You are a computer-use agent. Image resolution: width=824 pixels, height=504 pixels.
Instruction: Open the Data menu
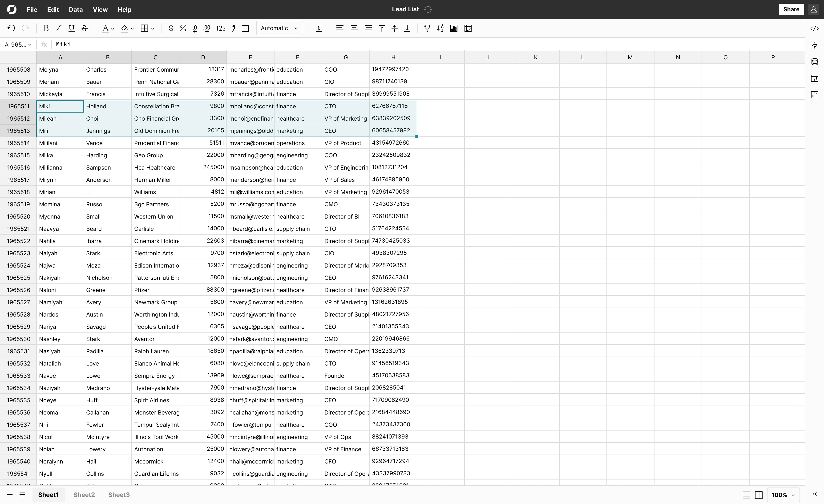(76, 10)
